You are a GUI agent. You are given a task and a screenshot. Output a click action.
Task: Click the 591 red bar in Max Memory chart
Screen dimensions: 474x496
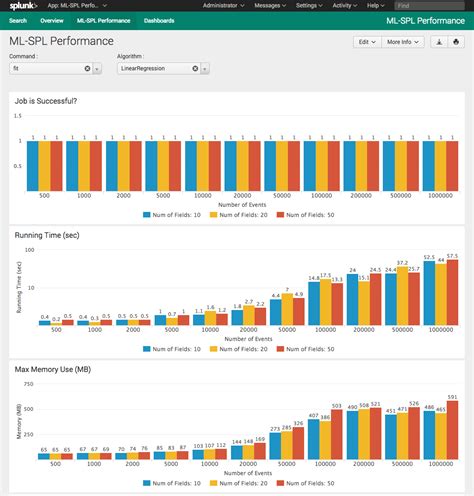452,430
